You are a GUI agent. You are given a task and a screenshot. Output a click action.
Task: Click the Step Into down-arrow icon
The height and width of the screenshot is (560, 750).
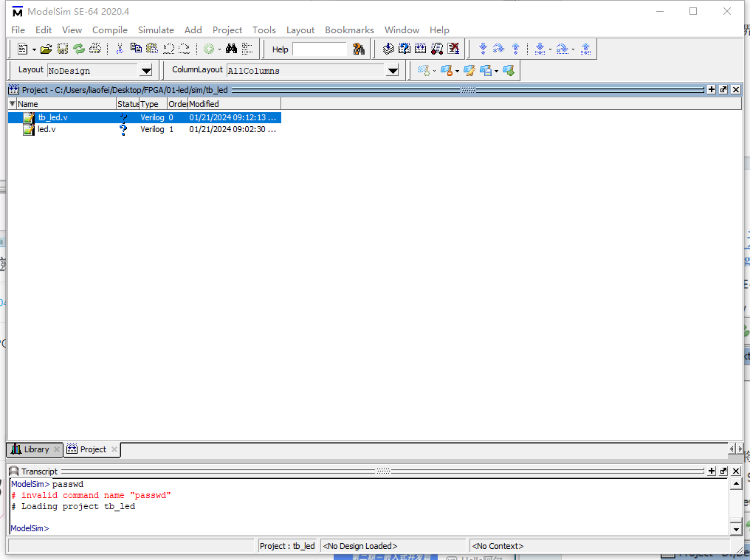(x=483, y=49)
